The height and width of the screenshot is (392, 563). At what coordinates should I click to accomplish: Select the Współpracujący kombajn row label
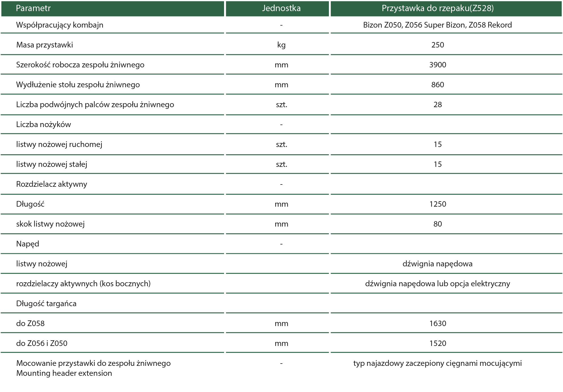[x=60, y=25]
